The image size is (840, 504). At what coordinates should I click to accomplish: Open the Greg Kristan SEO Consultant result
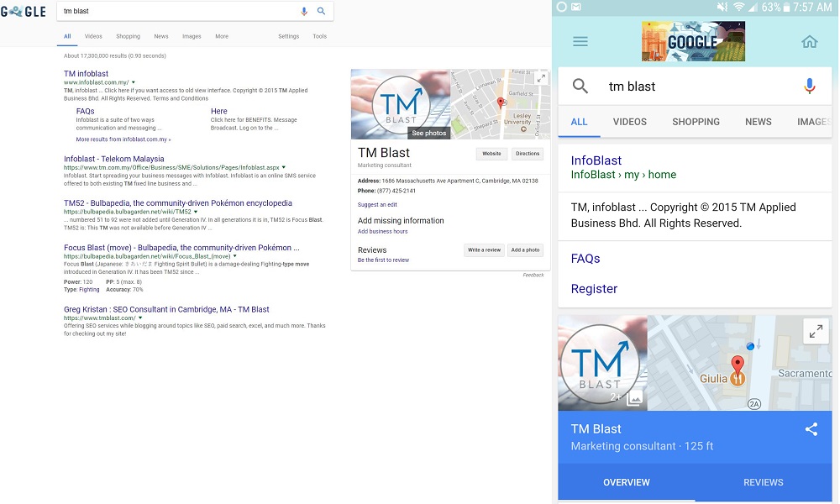point(166,309)
